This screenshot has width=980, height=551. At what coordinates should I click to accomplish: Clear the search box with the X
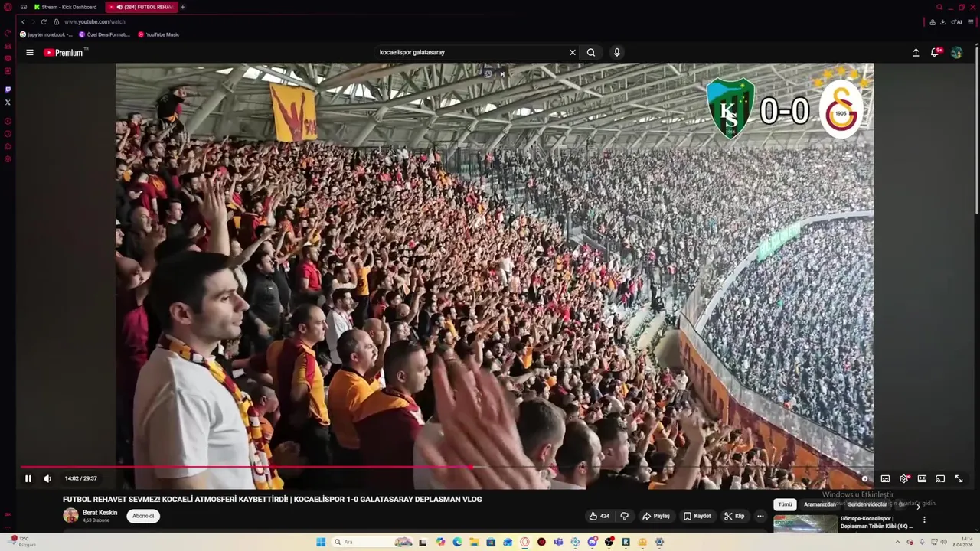(x=572, y=53)
